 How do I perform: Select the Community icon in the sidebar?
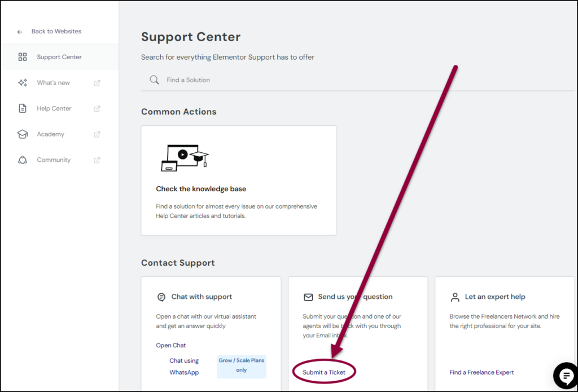coord(23,160)
